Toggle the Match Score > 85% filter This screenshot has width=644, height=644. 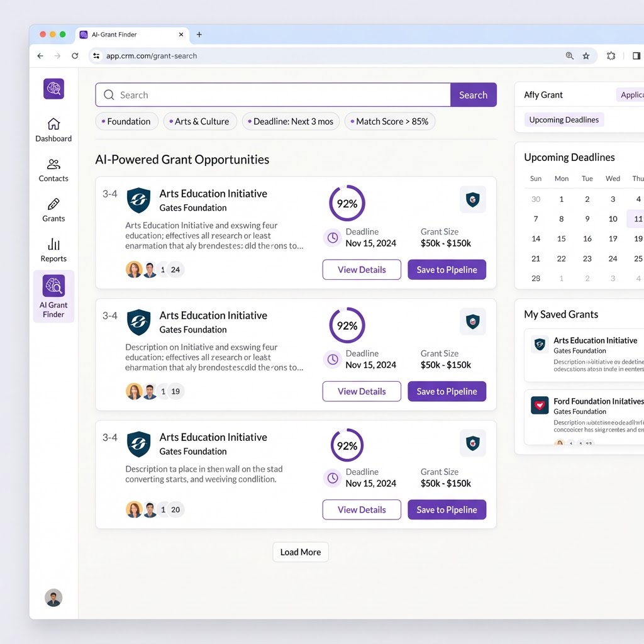[390, 121]
